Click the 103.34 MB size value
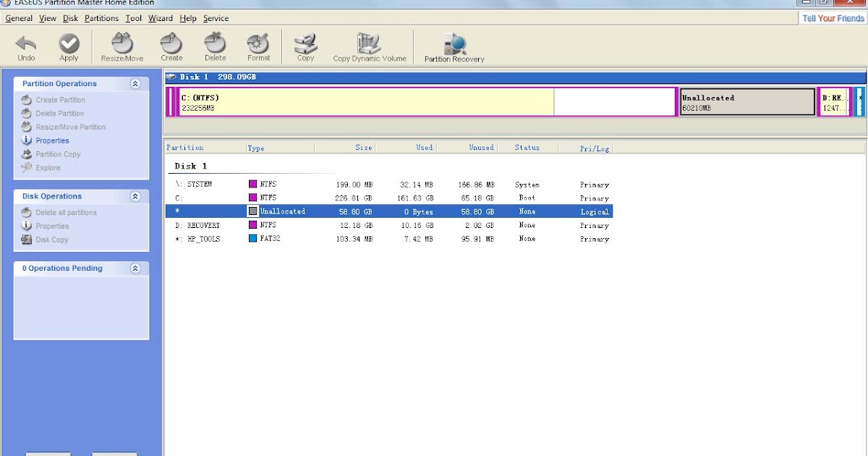868x456 pixels. [x=354, y=238]
